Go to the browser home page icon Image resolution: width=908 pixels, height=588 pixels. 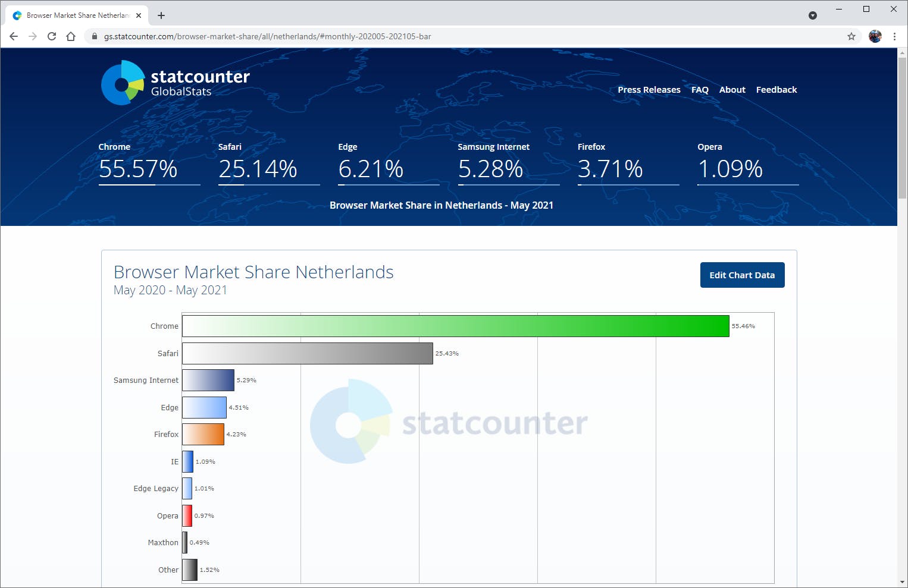coord(71,36)
